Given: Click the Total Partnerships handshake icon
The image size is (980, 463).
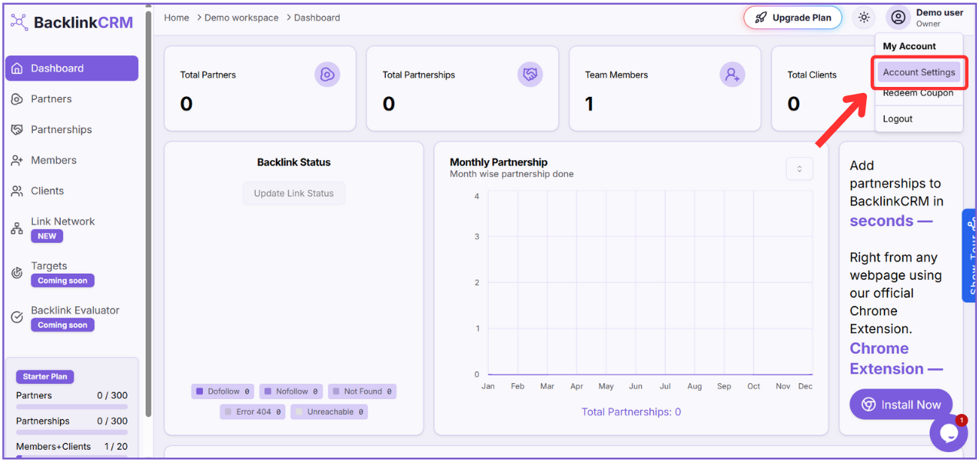Looking at the screenshot, I should [530, 75].
